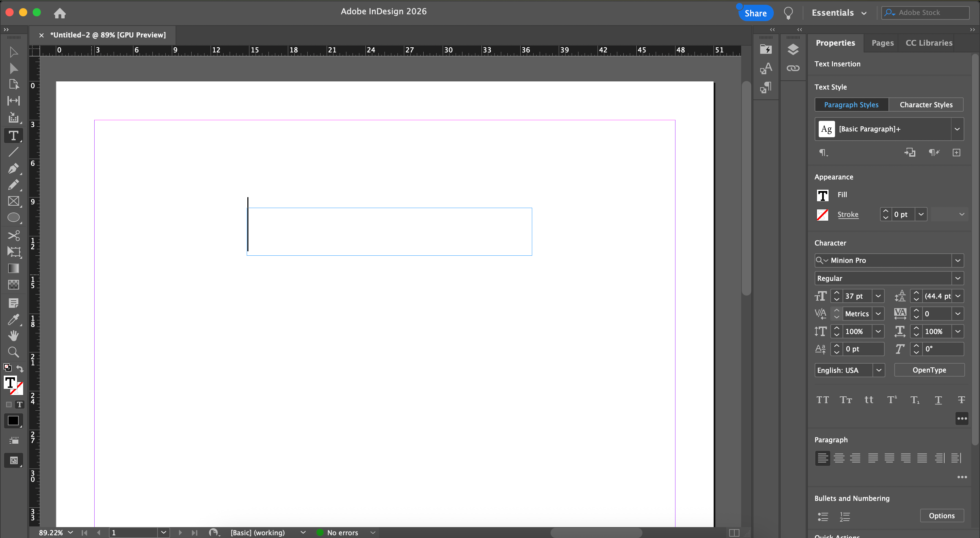Select the Hand tool
This screenshot has width=980, height=538.
(13, 335)
